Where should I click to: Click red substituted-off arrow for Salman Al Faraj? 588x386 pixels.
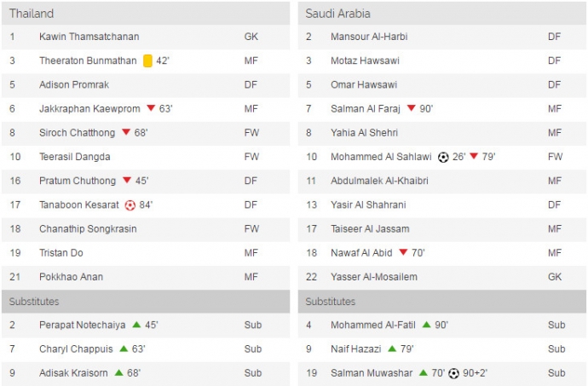[411, 108]
